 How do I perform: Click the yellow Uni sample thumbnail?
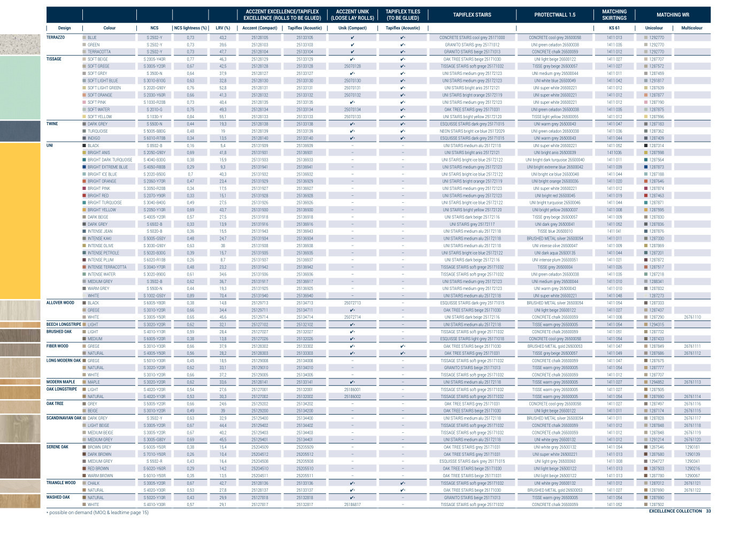(x=20, y=220)
